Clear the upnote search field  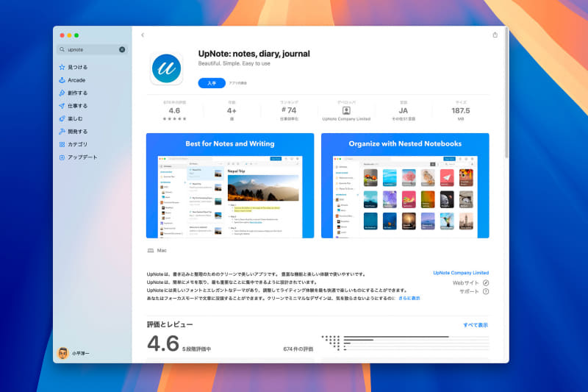[122, 49]
